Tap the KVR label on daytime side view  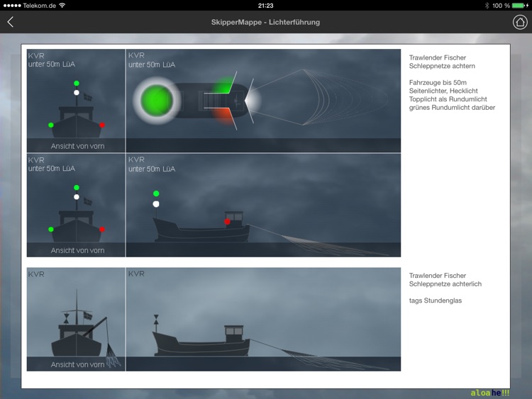tap(136, 274)
